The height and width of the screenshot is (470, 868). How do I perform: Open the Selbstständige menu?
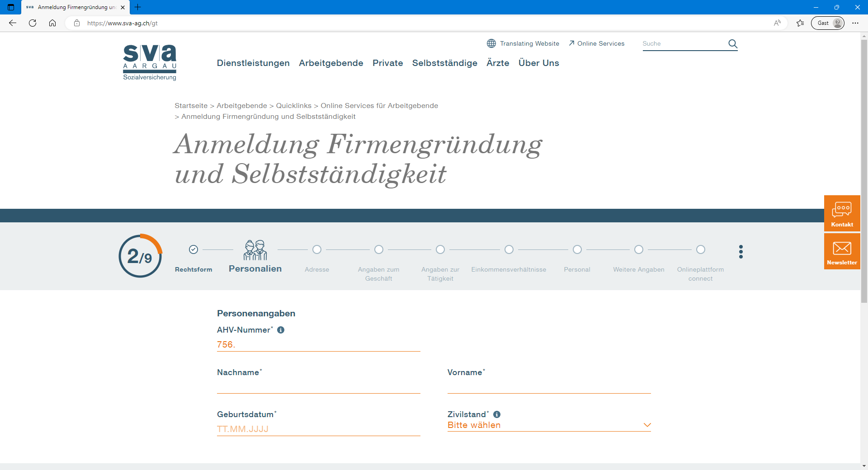(444, 63)
